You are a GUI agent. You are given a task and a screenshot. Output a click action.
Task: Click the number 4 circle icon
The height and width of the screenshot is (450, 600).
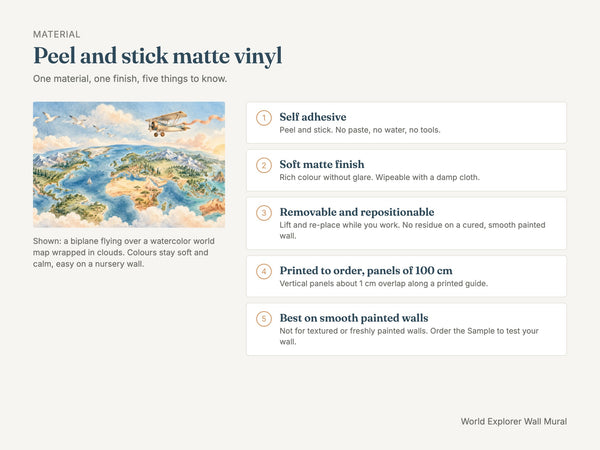264,271
